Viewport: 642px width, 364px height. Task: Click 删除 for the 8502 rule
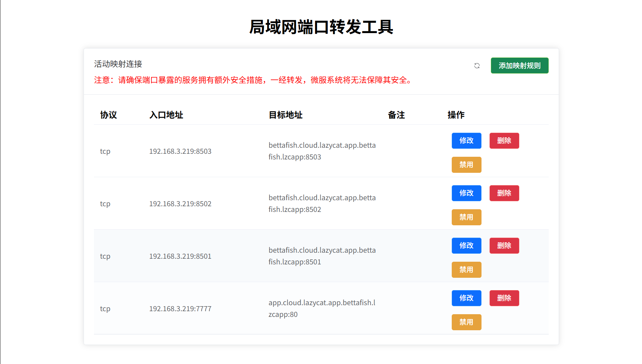(504, 193)
